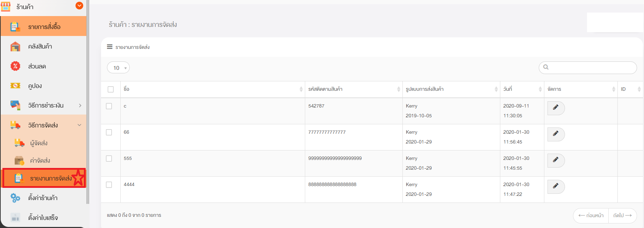Viewport: 644px width, 228px height.
Task: Open รายการสั่งซื้อ order list menu
Action: (x=43, y=26)
